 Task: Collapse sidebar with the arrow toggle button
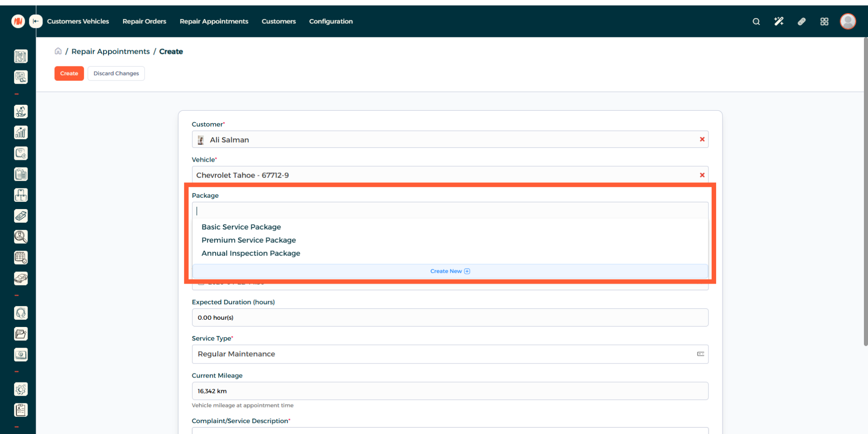coord(36,21)
